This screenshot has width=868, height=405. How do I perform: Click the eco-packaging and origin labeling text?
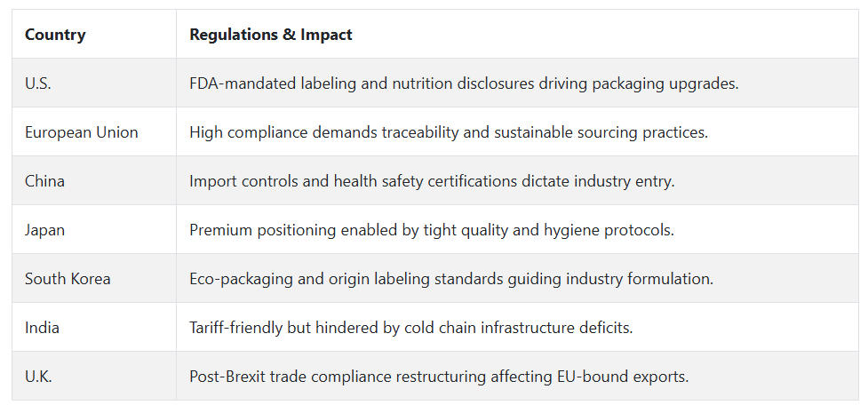(x=451, y=279)
